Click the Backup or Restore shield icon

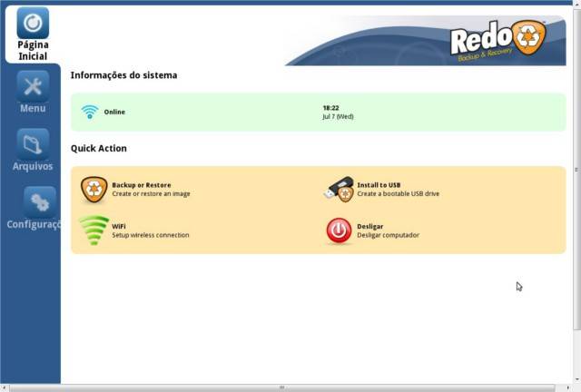click(x=94, y=190)
